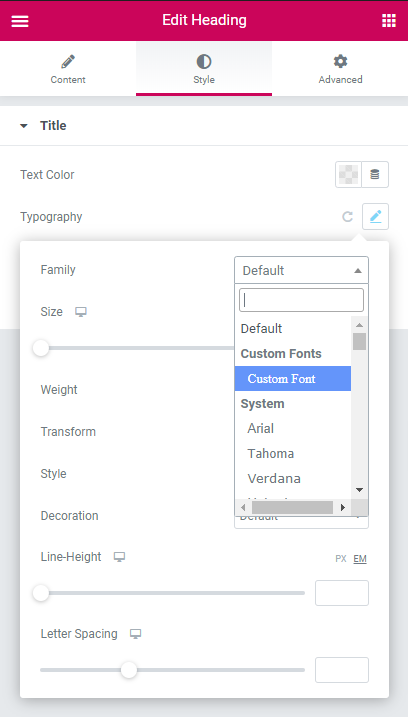Image resolution: width=408 pixels, height=717 pixels.
Task: Open the widgets grid panel
Action: pos(388,21)
